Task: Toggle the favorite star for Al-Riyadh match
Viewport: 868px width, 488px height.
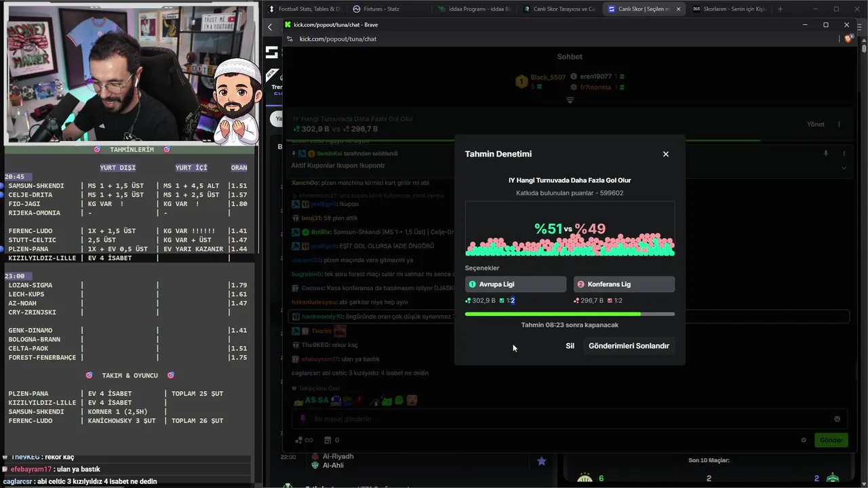Action: pos(541,461)
